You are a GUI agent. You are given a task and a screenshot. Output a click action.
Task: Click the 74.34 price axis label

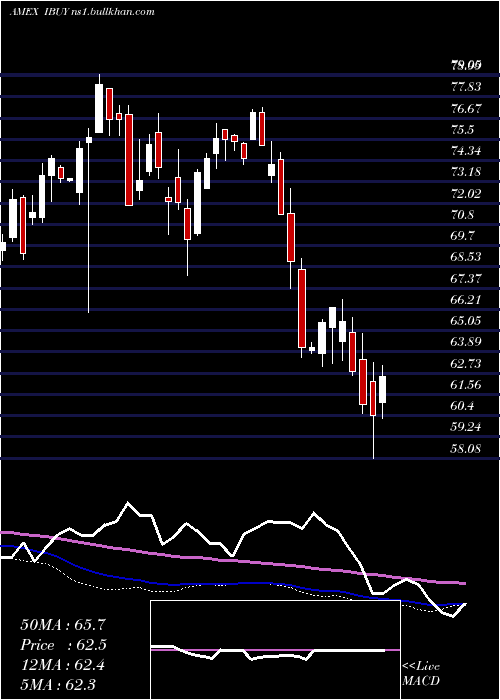pyautogui.click(x=466, y=151)
